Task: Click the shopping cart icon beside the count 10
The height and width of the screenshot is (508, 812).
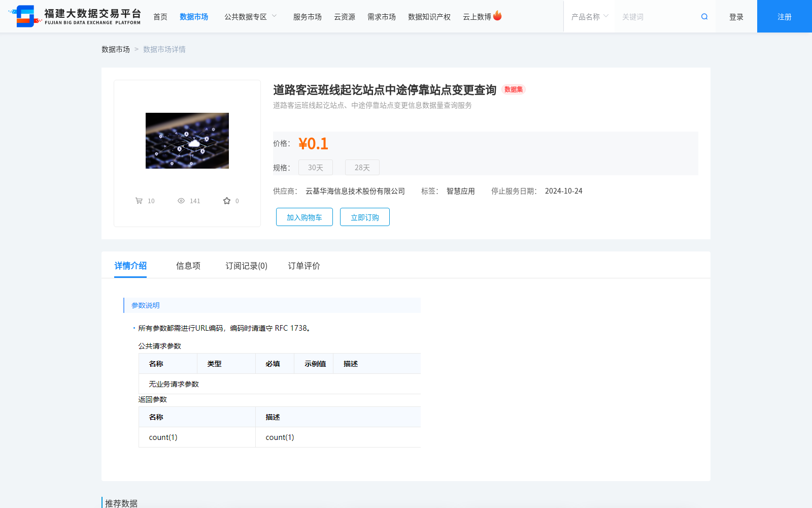Action: pos(139,200)
